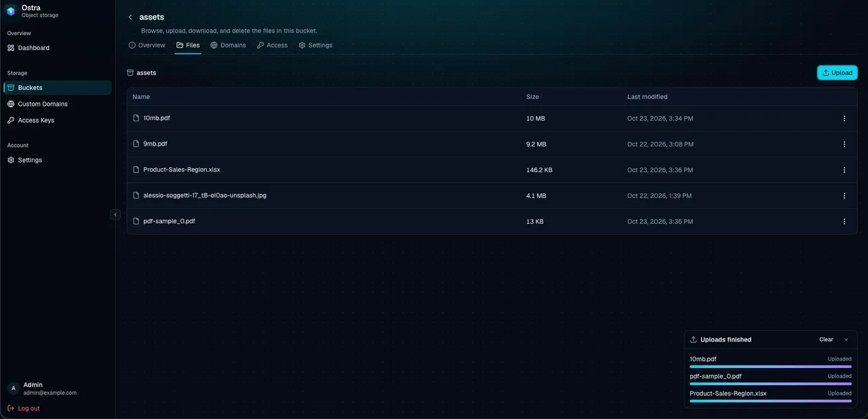Click the Size column header
868x419 pixels.
pos(532,97)
